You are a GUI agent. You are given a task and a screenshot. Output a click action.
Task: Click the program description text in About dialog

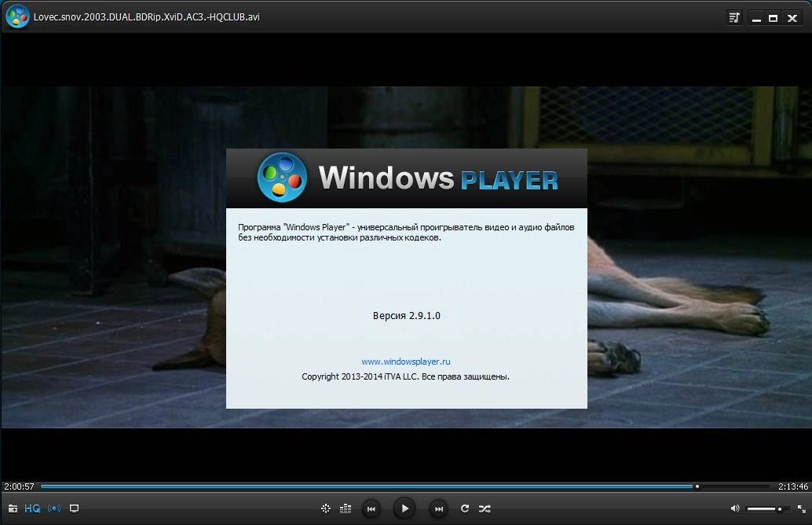pos(406,232)
